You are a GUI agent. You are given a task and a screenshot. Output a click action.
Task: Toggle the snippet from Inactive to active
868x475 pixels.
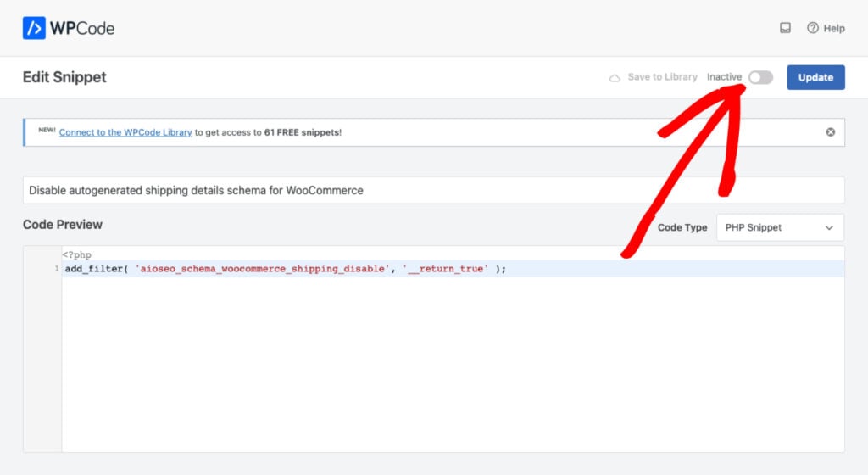[760, 77]
